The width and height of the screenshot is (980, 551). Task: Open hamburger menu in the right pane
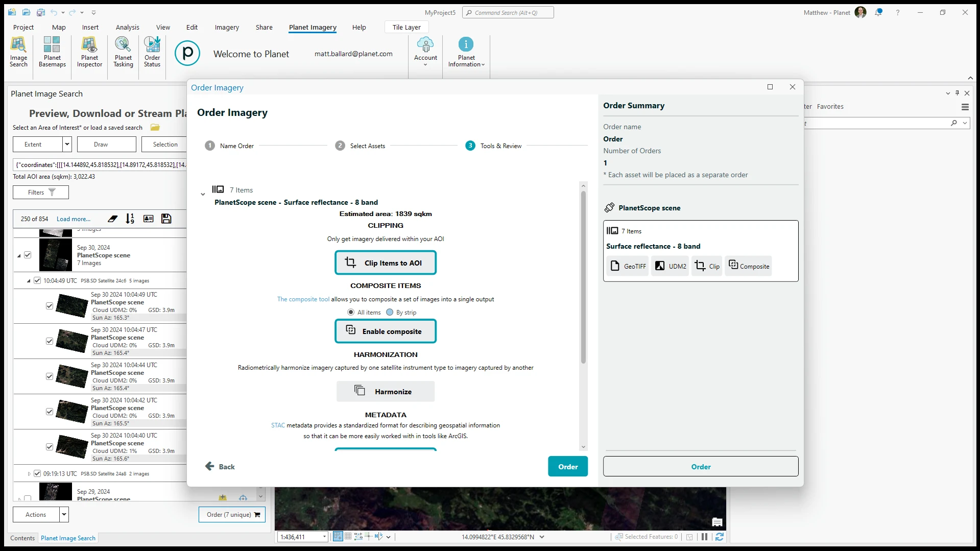(965, 107)
